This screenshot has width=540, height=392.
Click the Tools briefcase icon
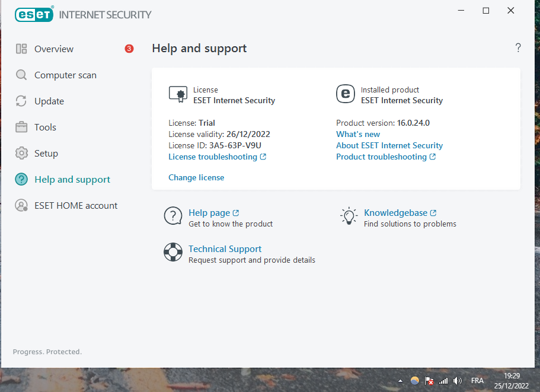click(21, 127)
